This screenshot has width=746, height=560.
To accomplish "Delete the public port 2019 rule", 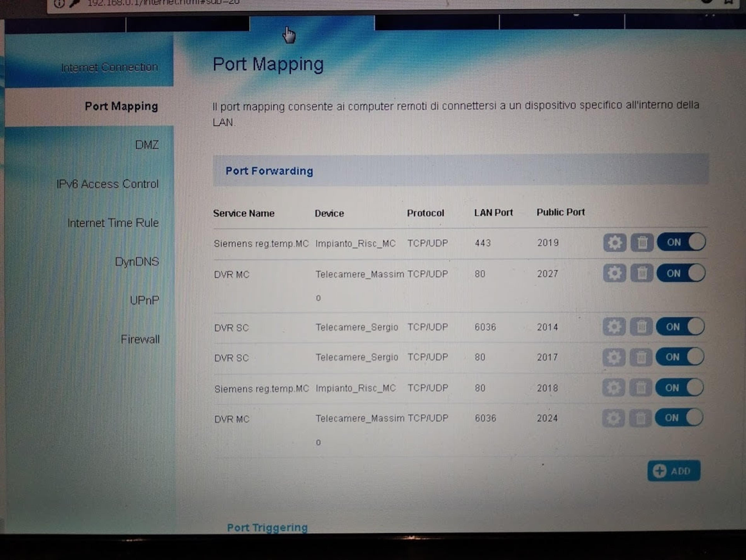I will point(642,243).
